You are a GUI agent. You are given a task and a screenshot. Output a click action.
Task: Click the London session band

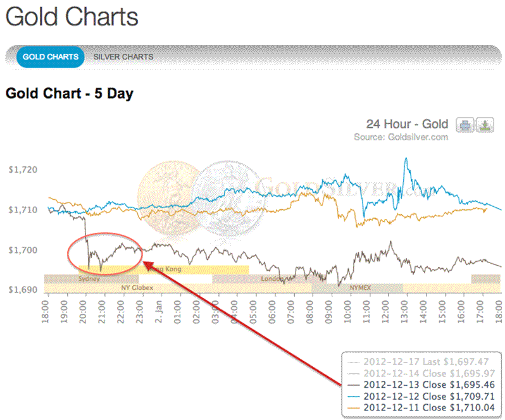(272, 278)
